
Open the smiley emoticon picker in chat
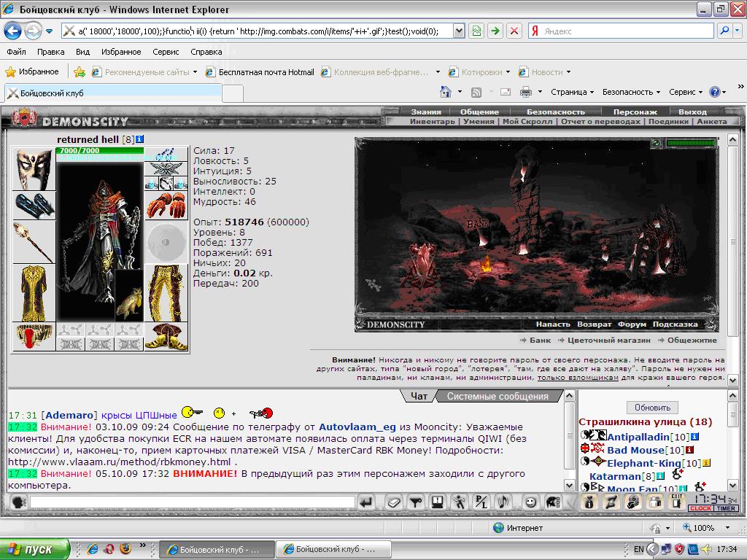click(530, 502)
